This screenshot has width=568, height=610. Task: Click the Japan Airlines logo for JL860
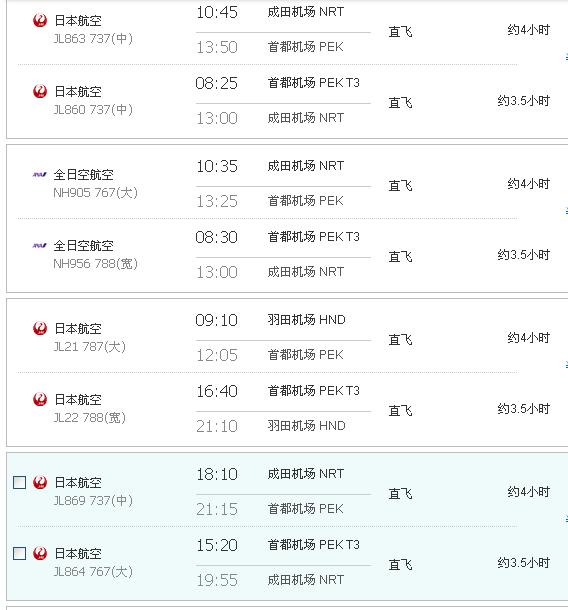pyautogui.click(x=40, y=91)
